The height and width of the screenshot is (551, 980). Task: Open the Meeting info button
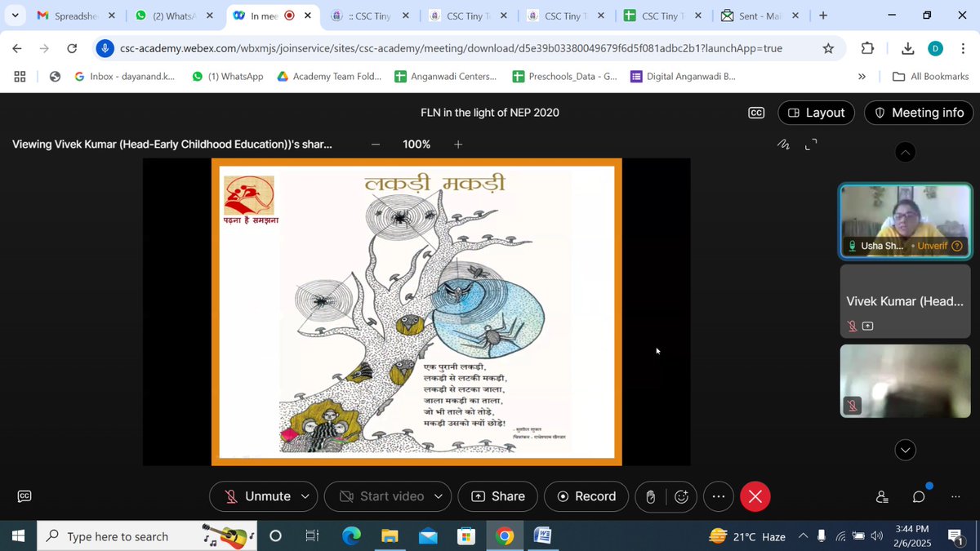pos(920,113)
